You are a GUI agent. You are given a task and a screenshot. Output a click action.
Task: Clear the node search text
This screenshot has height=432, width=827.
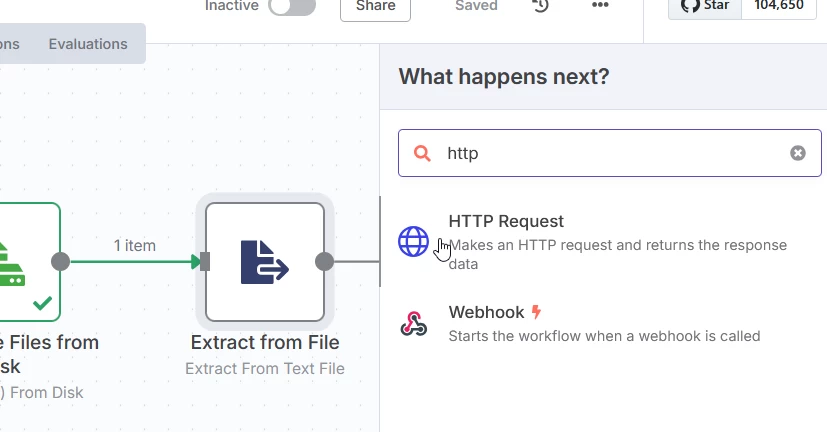pyautogui.click(x=798, y=153)
